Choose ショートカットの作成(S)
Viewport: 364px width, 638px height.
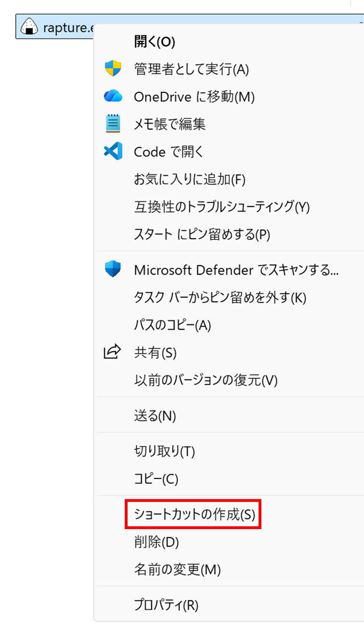click(x=193, y=515)
